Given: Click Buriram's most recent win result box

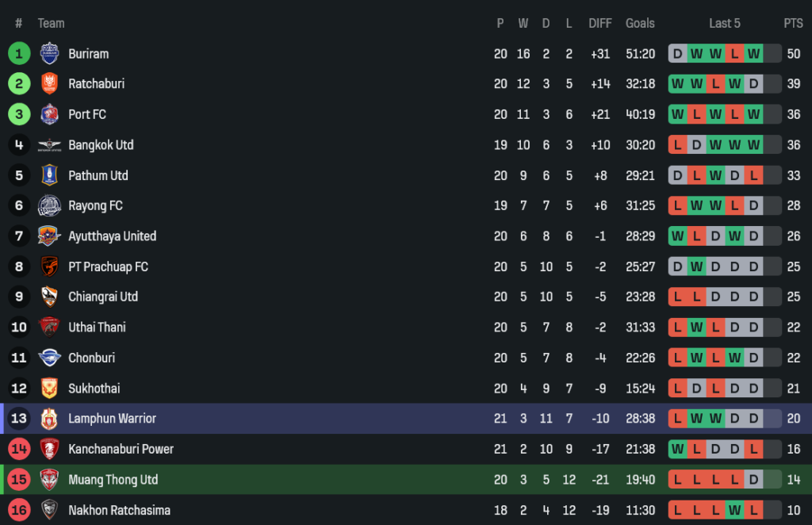Looking at the screenshot, I should (753, 54).
